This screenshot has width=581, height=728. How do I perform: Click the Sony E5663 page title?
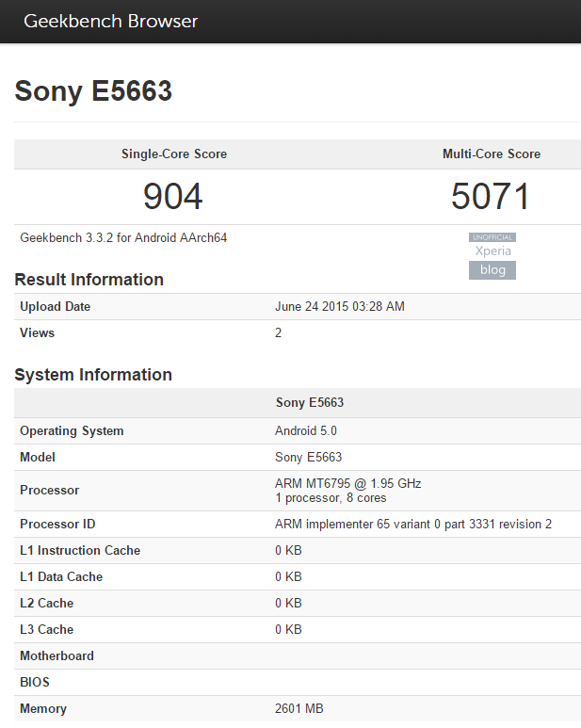pos(93,91)
